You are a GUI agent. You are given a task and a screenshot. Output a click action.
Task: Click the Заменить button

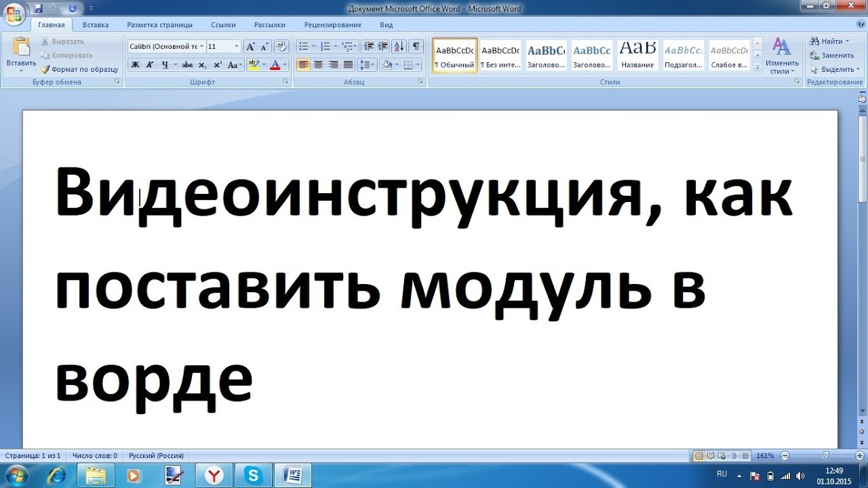[x=832, y=56]
